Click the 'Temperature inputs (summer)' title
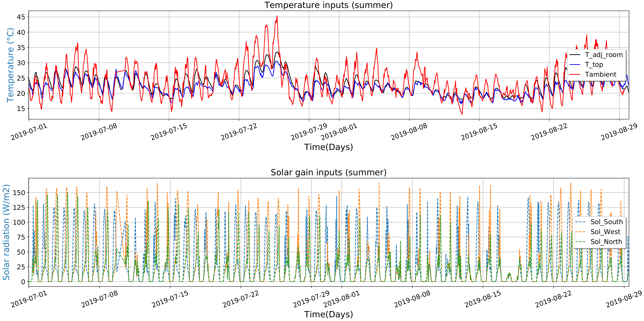Image resolution: width=644 pixels, height=321 pixels. 329,5
